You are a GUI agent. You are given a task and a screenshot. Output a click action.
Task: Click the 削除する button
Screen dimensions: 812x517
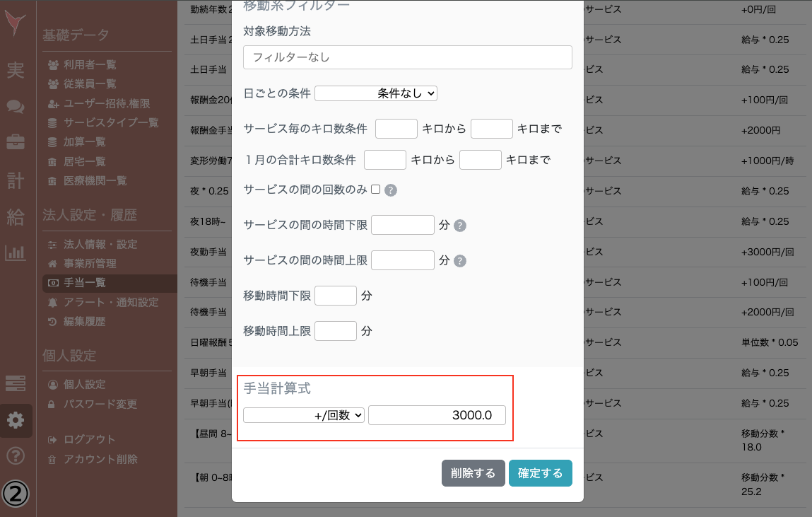click(473, 472)
